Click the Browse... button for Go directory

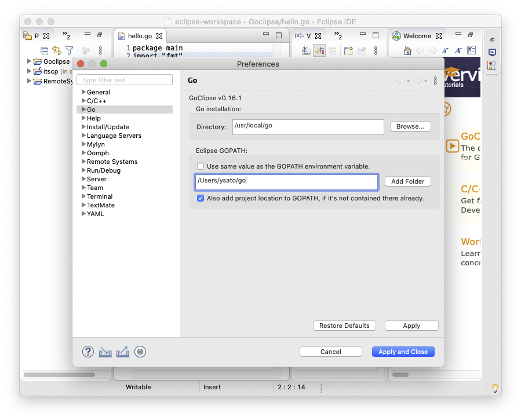click(x=410, y=126)
